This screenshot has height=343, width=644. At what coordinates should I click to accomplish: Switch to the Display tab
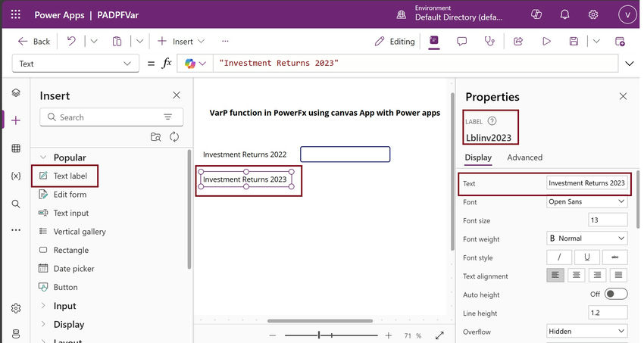(x=478, y=157)
